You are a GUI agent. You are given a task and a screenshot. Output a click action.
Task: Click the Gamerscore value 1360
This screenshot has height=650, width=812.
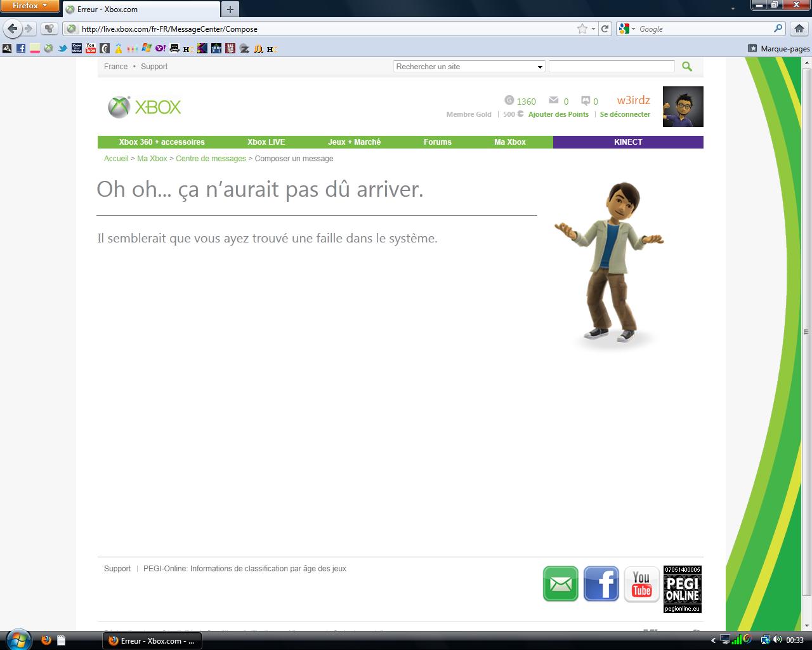pyautogui.click(x=526, y=101)
